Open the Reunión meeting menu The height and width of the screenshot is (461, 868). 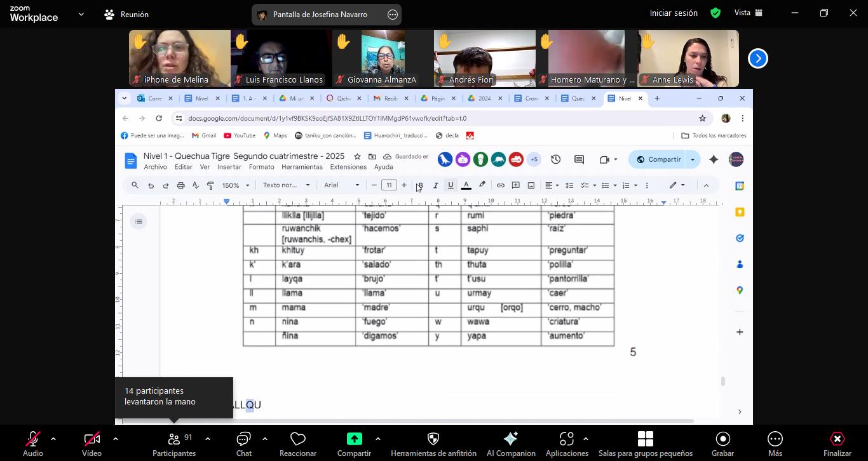pos(126,14)
